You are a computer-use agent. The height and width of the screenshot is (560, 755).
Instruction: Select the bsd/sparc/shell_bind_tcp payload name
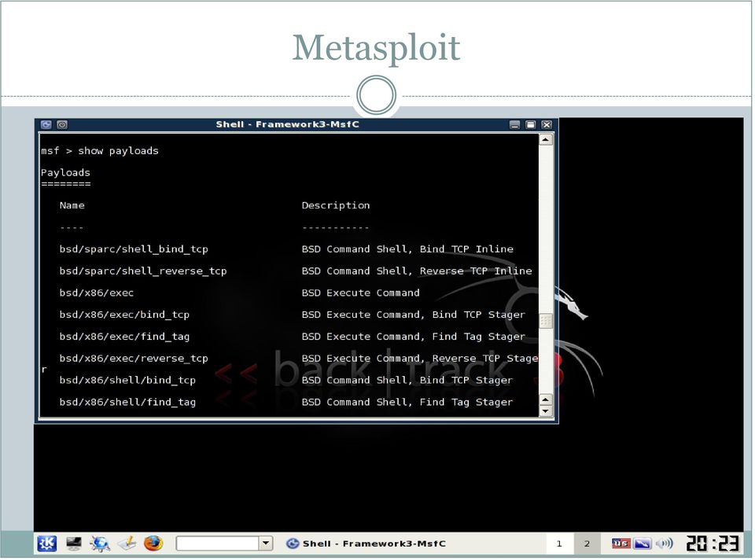tap(134, 249)
